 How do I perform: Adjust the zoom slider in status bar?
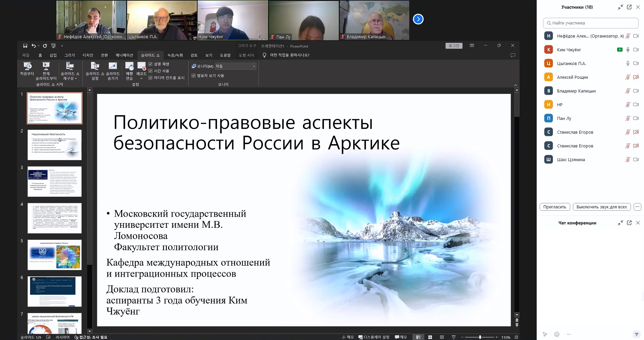pos(480,337)
